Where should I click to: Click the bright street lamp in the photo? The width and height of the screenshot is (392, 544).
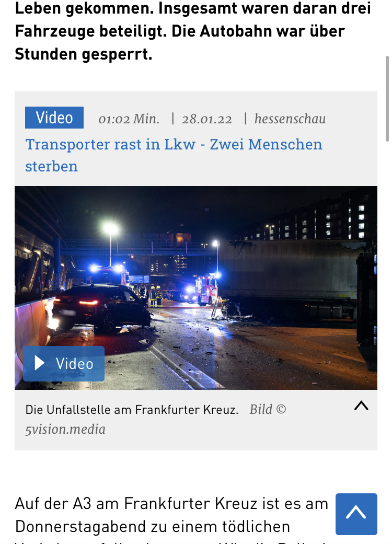[x=111, y=229]
